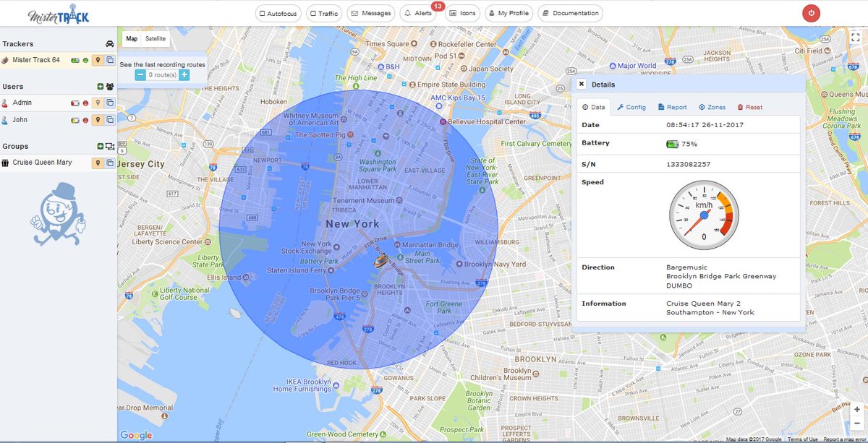Click battery icon in Admin row

(x=75, y=103)
